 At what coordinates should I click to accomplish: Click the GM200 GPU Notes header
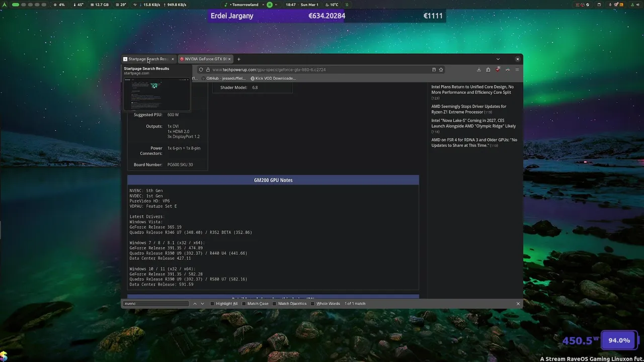click(x=273, y=180)
